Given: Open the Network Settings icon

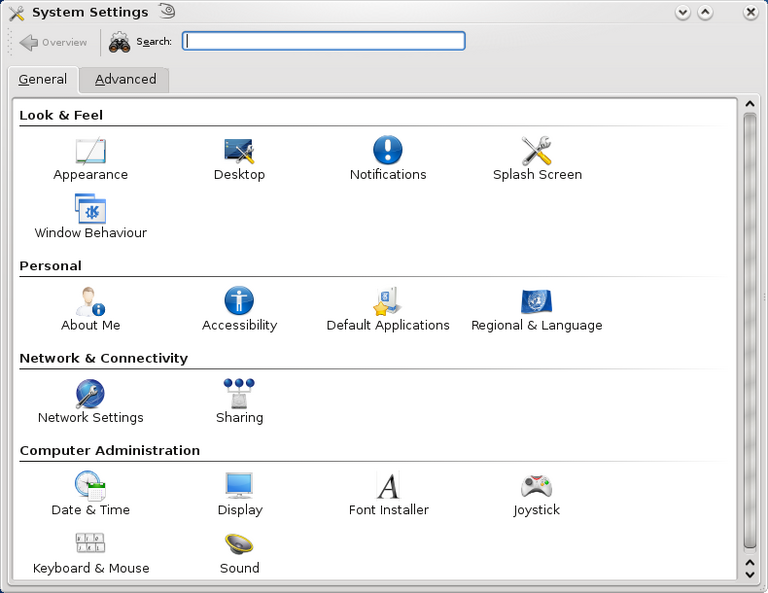Looking at the screenshot, I should click(x=91, y=394).
